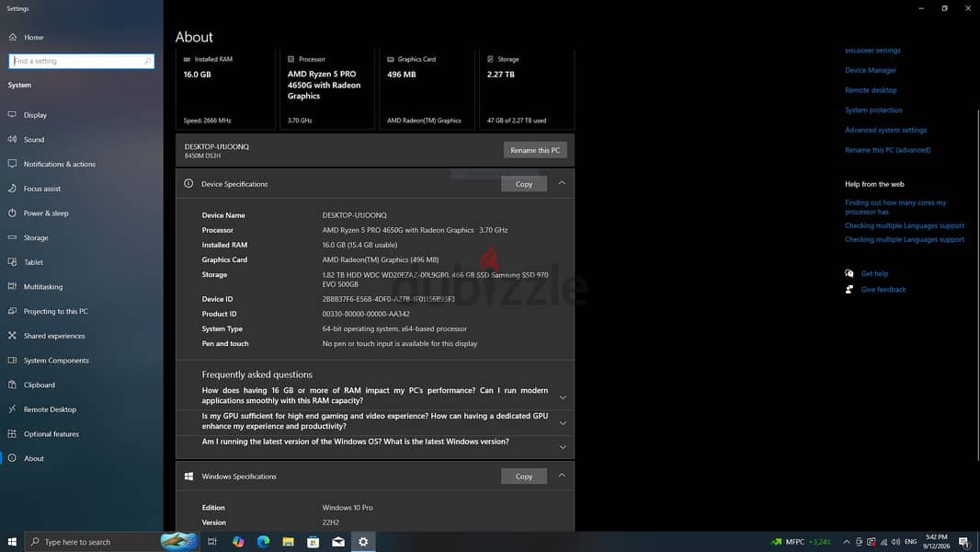Open Mail app from the taskbar
The height and width of the screenshot is (552, 980).
click(x=338, y=542)
